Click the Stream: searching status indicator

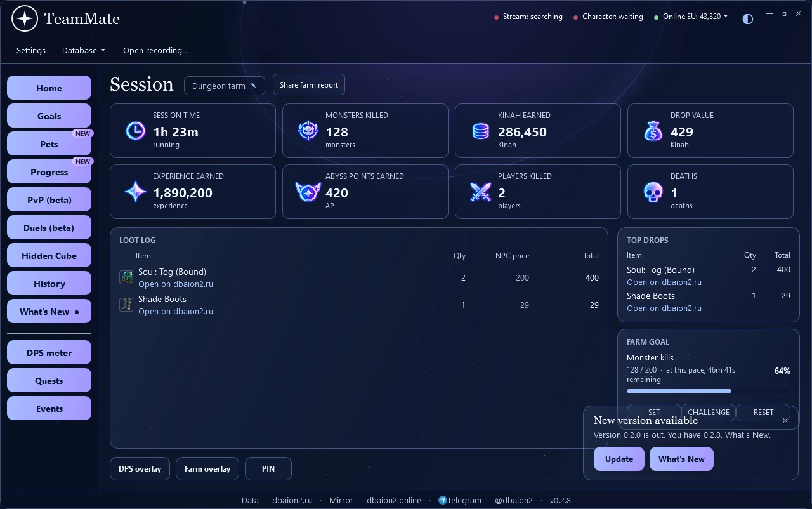(528, 17)
